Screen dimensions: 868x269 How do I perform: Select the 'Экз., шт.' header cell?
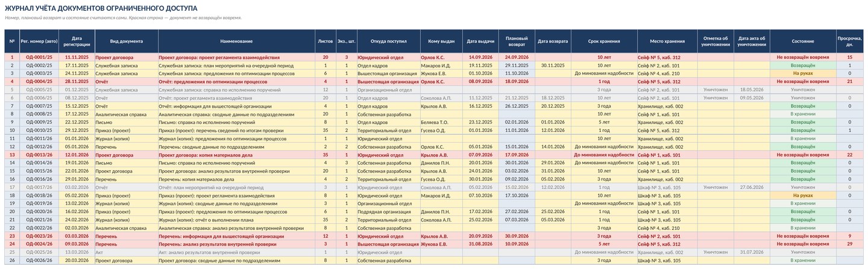(346, 42)
